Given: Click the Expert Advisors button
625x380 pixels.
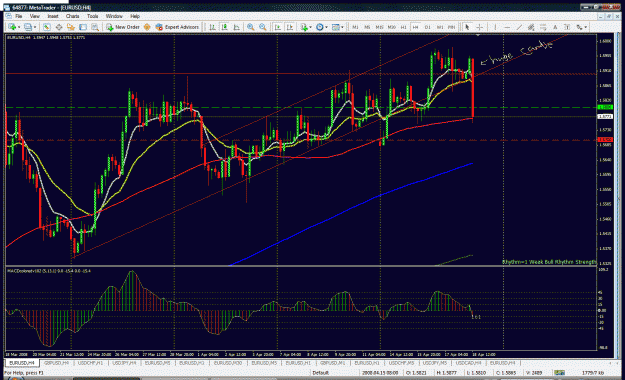Looking at the screenshot, I should point(177,27).
